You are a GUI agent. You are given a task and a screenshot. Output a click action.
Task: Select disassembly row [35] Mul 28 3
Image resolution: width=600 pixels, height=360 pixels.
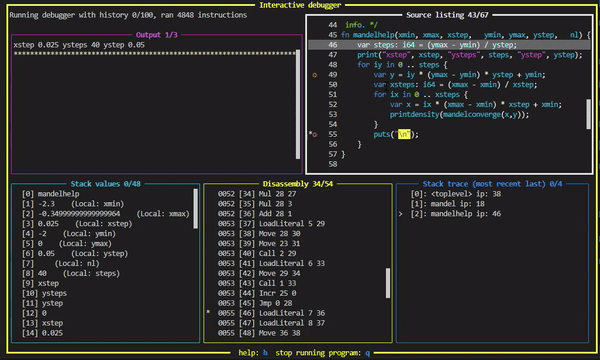click(x=255, y=204)
